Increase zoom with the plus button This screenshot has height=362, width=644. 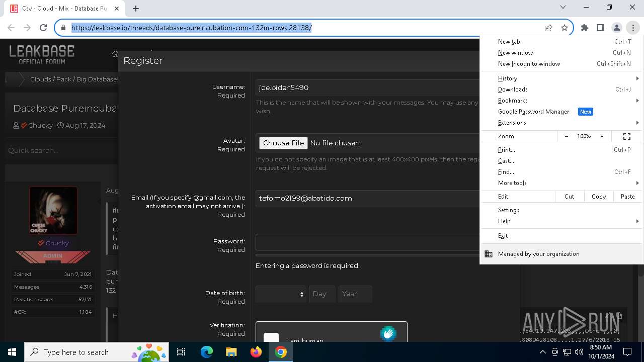coord(602,136)
